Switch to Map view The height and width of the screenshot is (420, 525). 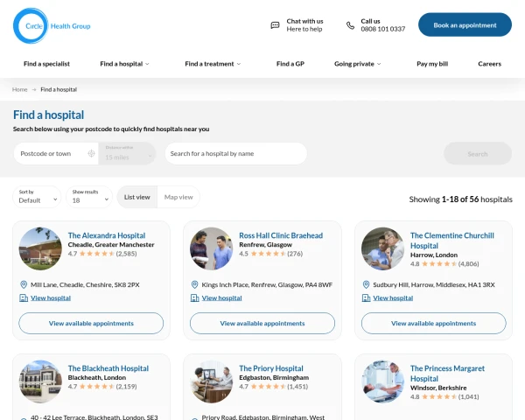click(178, 197)
